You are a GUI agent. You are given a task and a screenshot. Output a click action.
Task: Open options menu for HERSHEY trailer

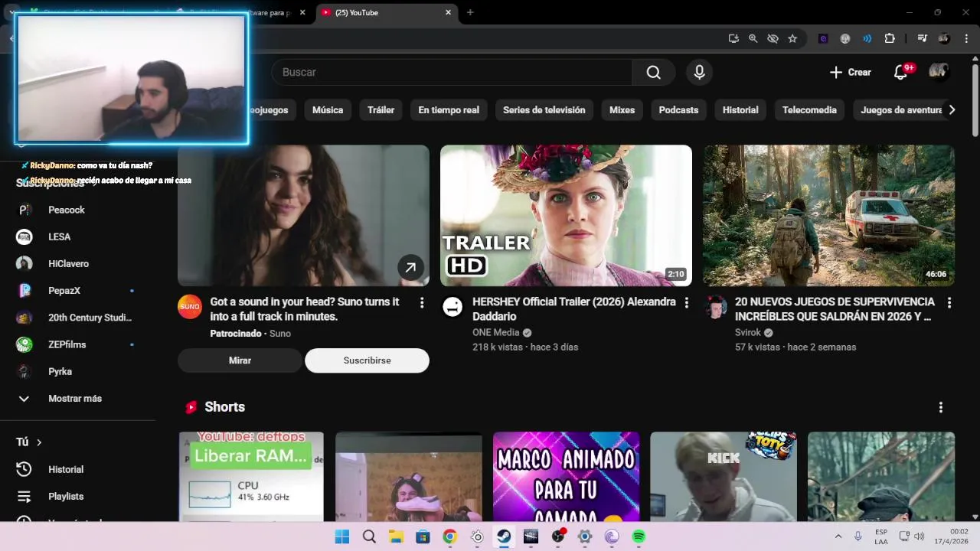(x=686, y=303)
